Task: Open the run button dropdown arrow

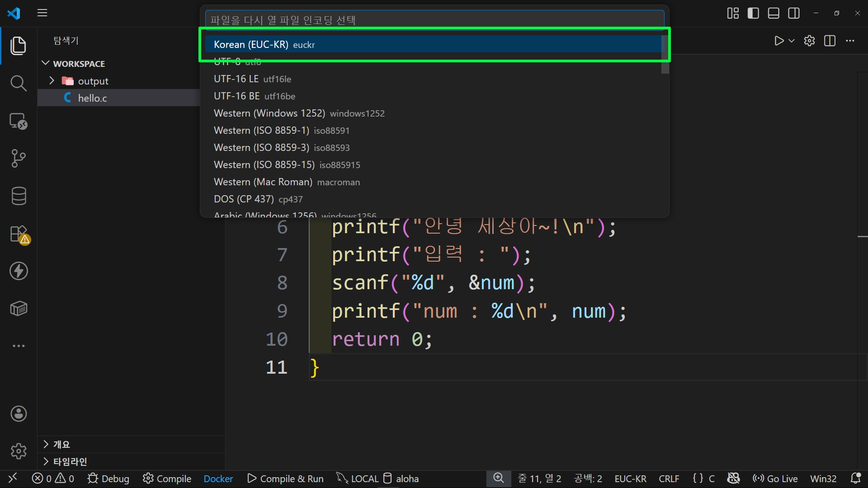Action: click(x=792, y=41)
